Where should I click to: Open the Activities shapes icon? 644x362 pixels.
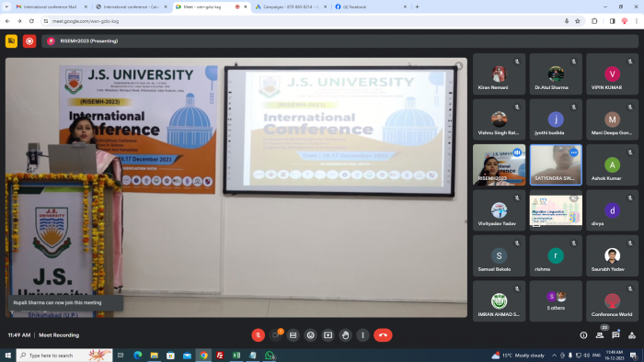coord(632,335)
